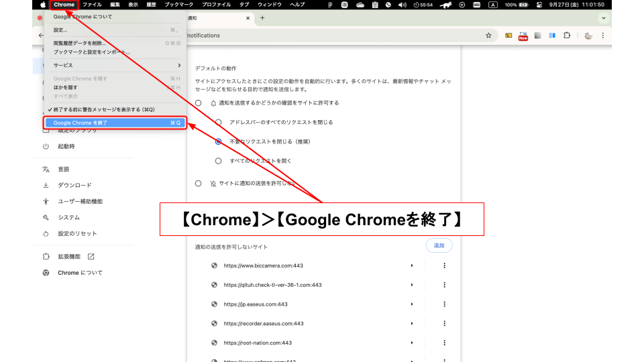Expand details arrow for recorder.easeus.com
Viewport: 644px width, 362px height.
pos(412,324)
